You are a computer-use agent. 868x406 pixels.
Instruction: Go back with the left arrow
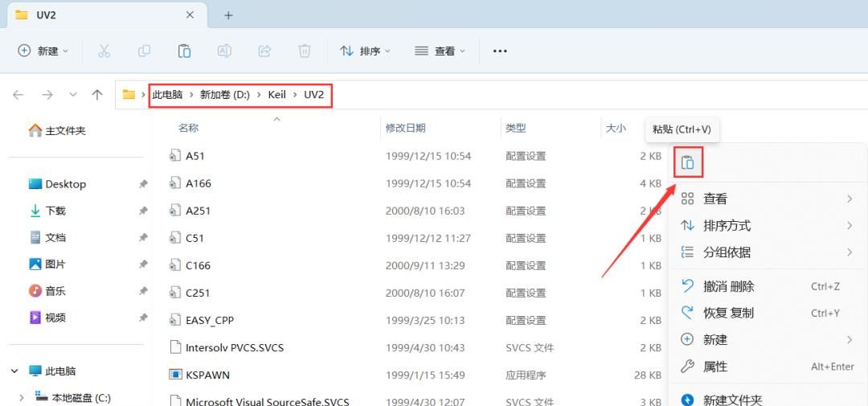pyautogui.click(x=18, y=95)
